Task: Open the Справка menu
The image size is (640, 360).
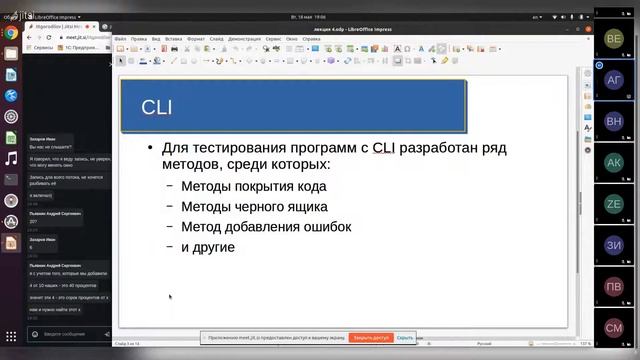Action: click(x=311, y=39)
